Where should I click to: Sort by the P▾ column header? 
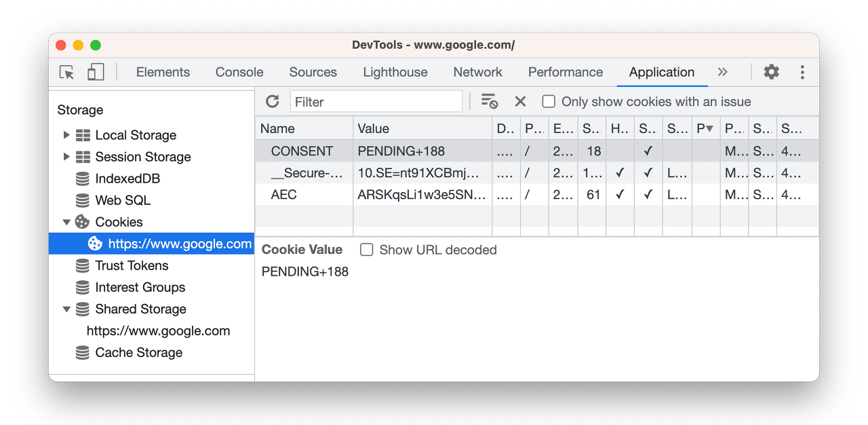(705, 128)
